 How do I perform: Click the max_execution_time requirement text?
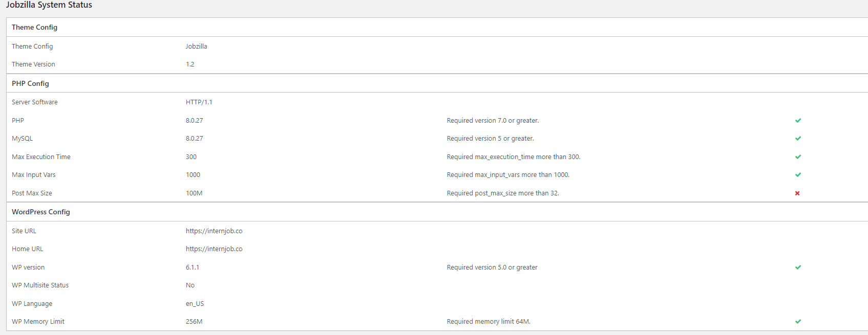[x=514, y=157]
